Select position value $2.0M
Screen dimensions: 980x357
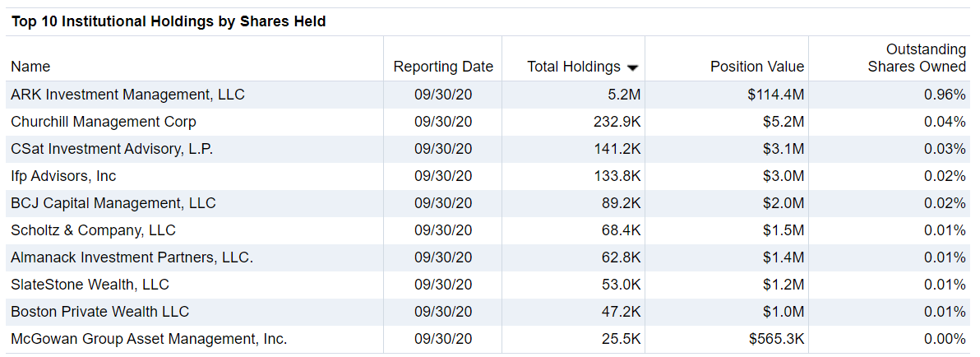[784, 203]
